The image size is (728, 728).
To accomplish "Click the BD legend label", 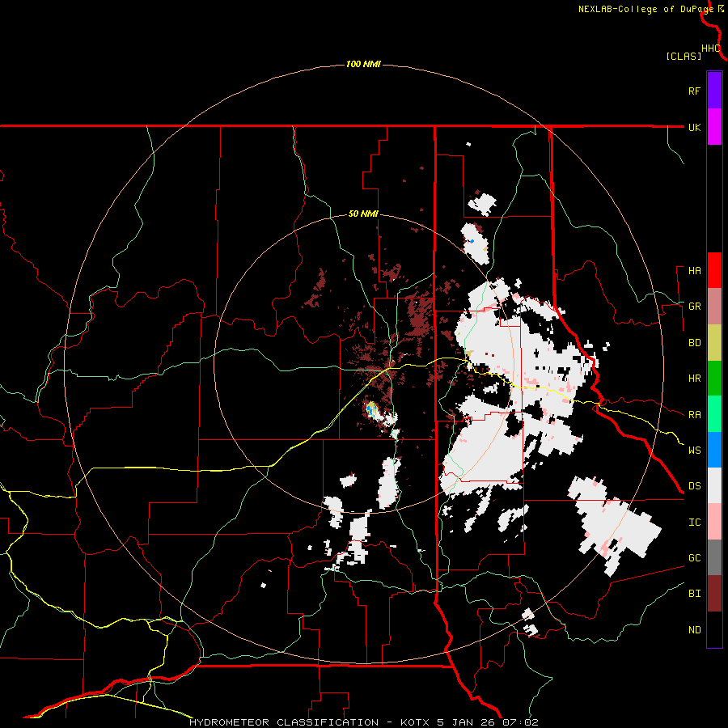I will tap(695, 343).
